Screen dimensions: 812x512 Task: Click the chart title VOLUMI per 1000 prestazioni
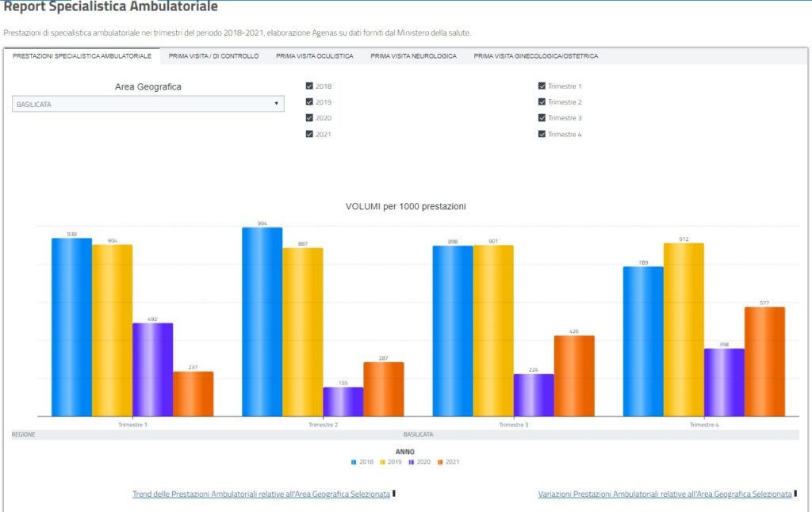coord(405,207)
